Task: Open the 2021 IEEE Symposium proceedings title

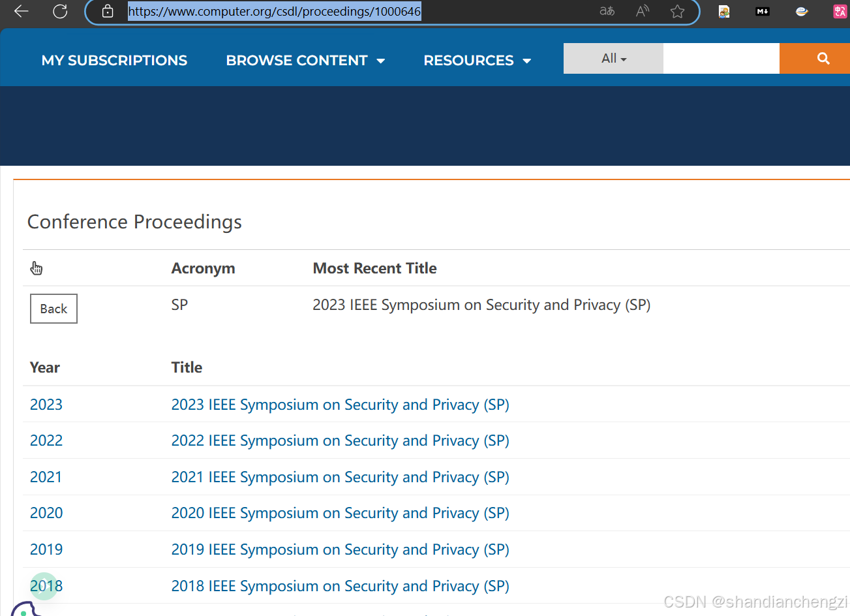Action: [x=340, y=477]
